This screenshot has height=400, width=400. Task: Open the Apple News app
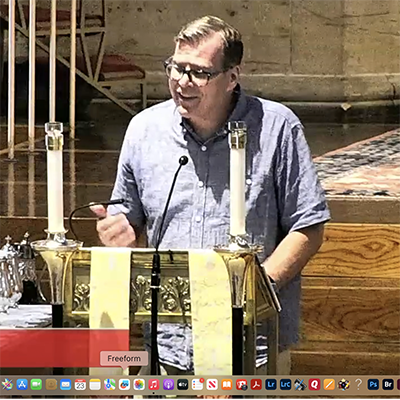coord(212,384)
